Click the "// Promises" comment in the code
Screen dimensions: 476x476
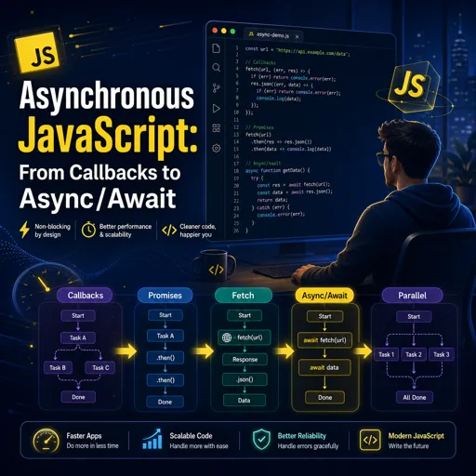pyautogui.click(x=259, y=127)
